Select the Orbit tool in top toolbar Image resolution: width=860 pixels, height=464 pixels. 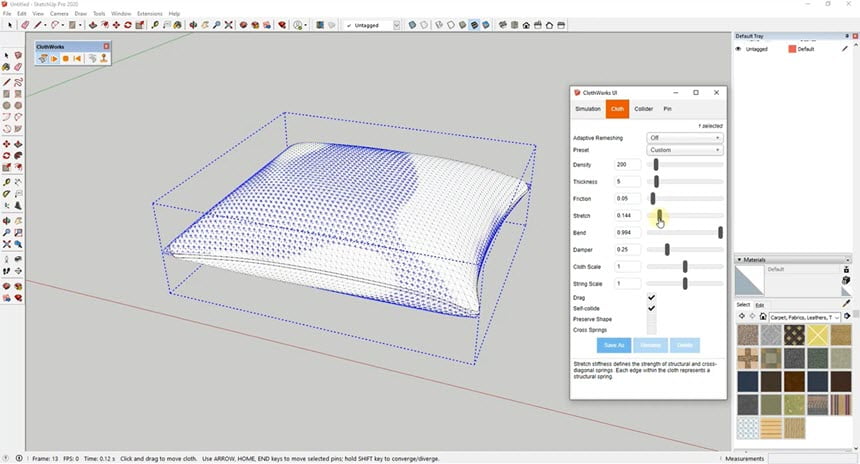[x=193, y=25]
